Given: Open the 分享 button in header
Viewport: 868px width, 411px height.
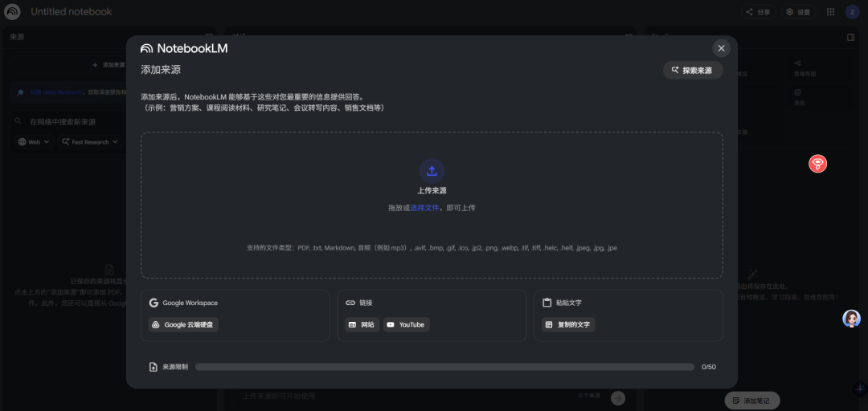Looking at the screenshot, I should pos(759,11).
